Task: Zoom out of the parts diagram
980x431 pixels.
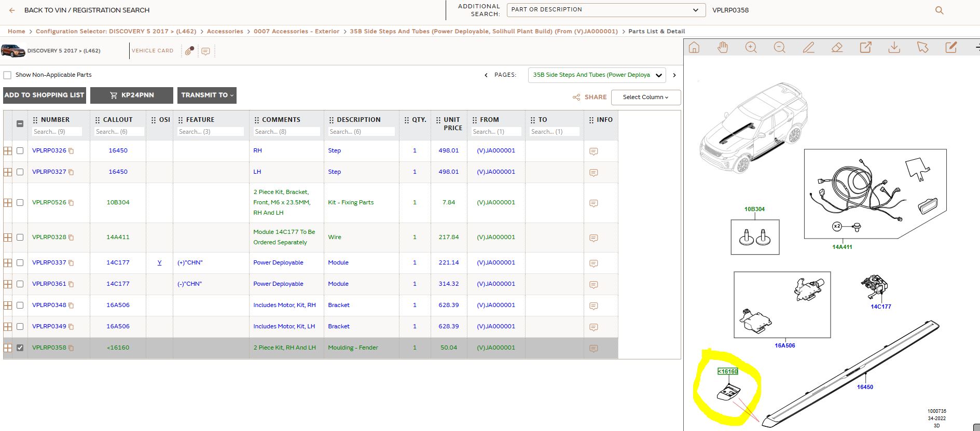Action: pos(780,48)
